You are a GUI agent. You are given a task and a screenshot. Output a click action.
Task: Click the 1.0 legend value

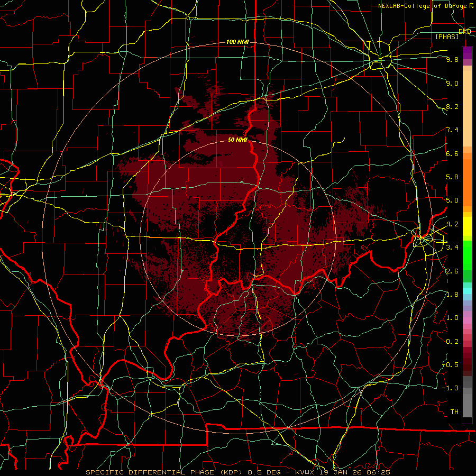[x=452, y=317]
